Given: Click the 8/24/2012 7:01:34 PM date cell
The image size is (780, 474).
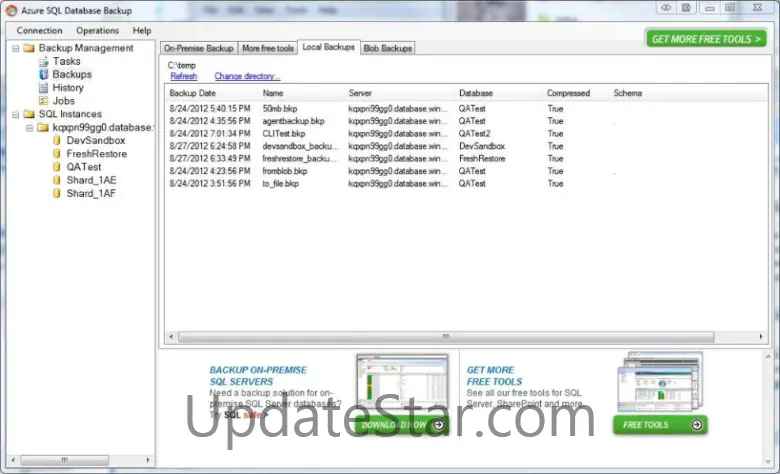Looking at the screenshot, I should click(209, 134).
